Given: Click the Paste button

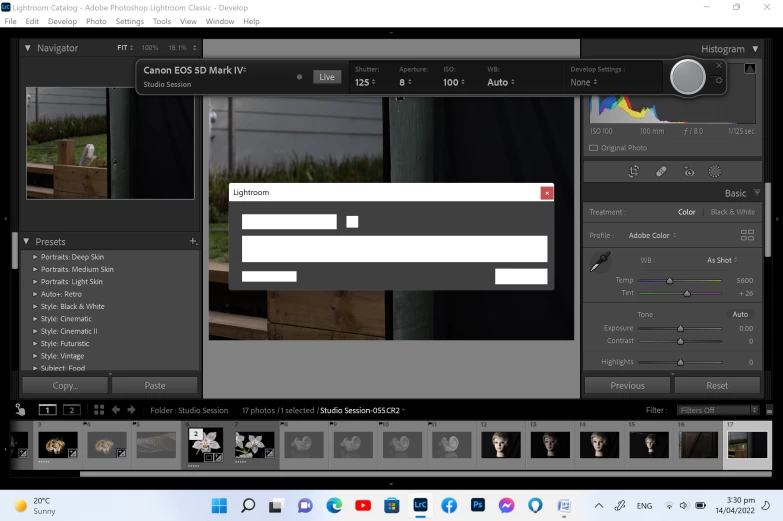Looking at the screenshot, I should [155, 386].
